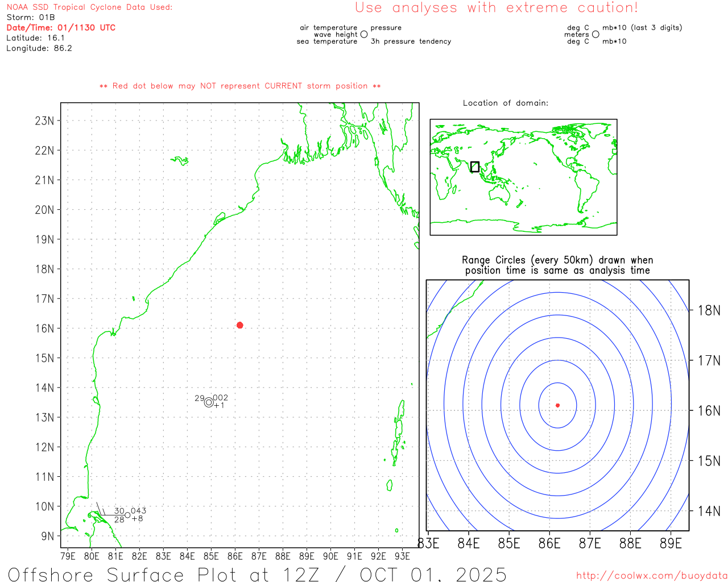Click the "sea temperature" legend label
The width and height of the screenshot is (728, 582).
[x=327, y=41]
